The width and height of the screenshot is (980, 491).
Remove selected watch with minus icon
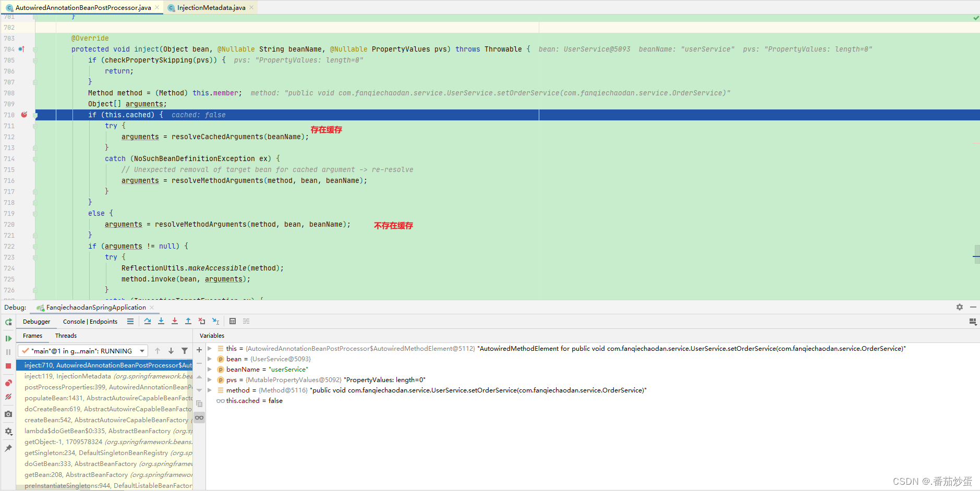pos(199,363)
